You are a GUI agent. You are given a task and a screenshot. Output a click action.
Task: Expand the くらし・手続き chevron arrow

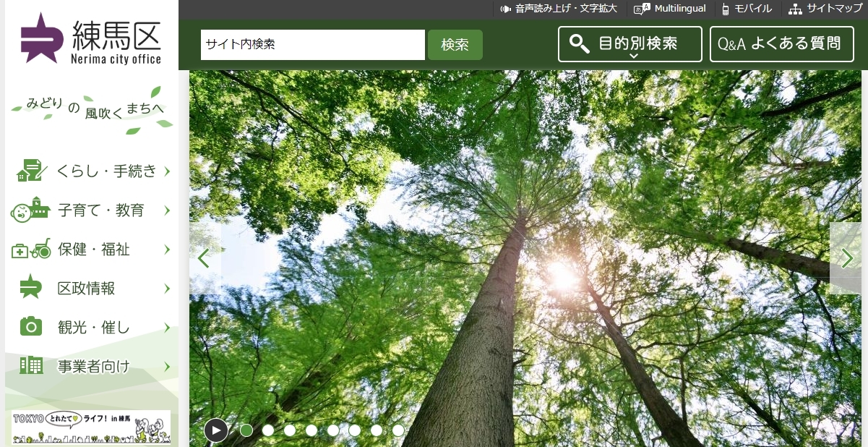tap(167, 171)
